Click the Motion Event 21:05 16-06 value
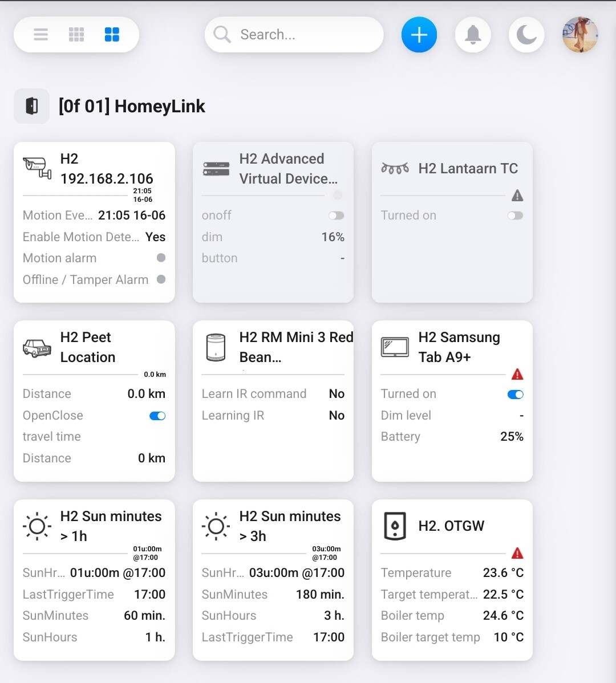 click(132, 215)
